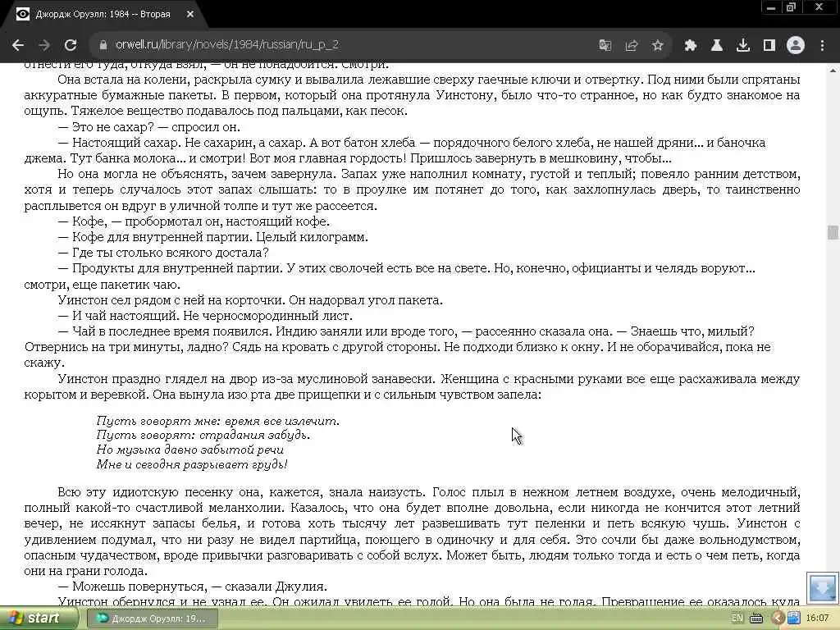This screenshot has width=840, height=630.
Task: Click the text "— Это не сахар? — спросил он."
Action: coord(149,127)
